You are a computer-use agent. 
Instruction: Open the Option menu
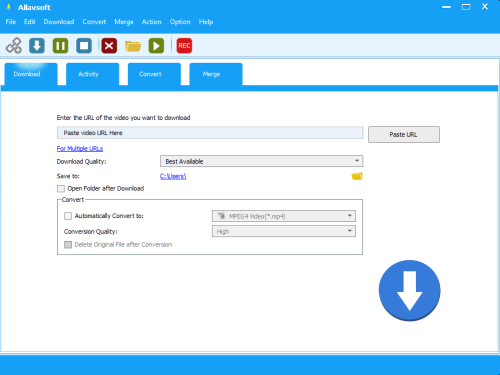point(180,22)
